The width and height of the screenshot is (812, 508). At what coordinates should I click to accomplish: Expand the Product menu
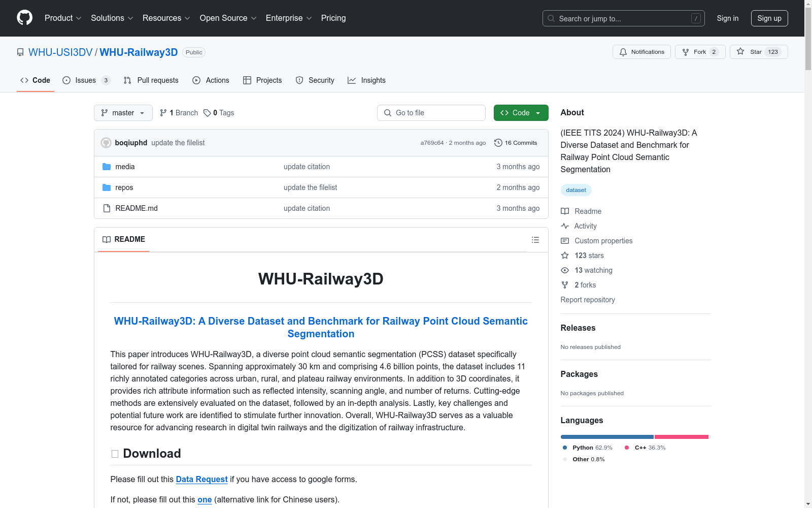[63, 18]
